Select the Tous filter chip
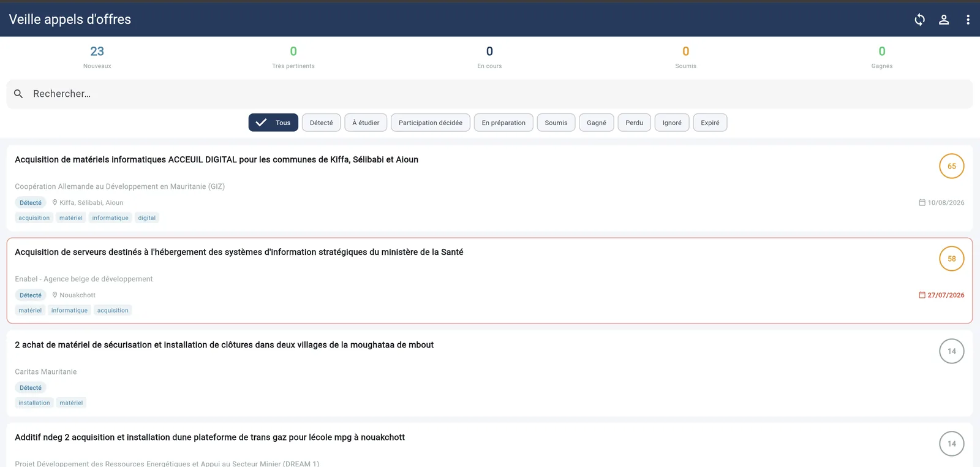Viewport: 980px width, 467px height. [x=273, y=123]
